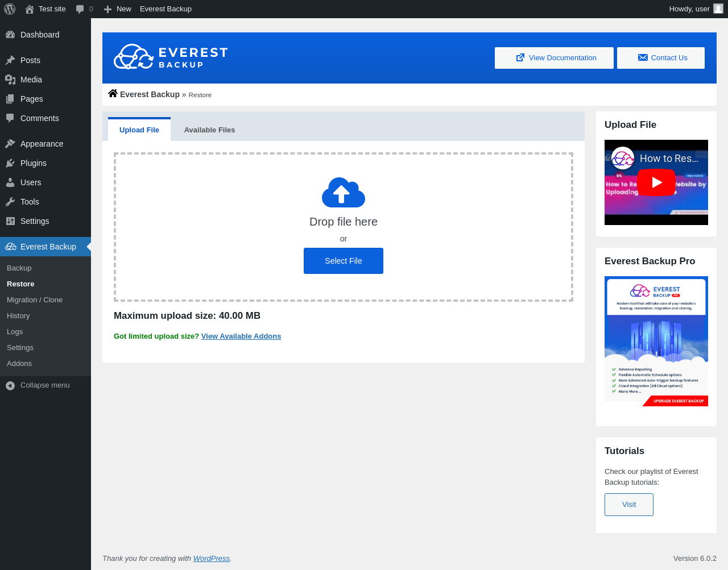Viewport: 728px width, 570px height.
Task: Click the Settings sliders icon in sidebar
Action: 10,221
